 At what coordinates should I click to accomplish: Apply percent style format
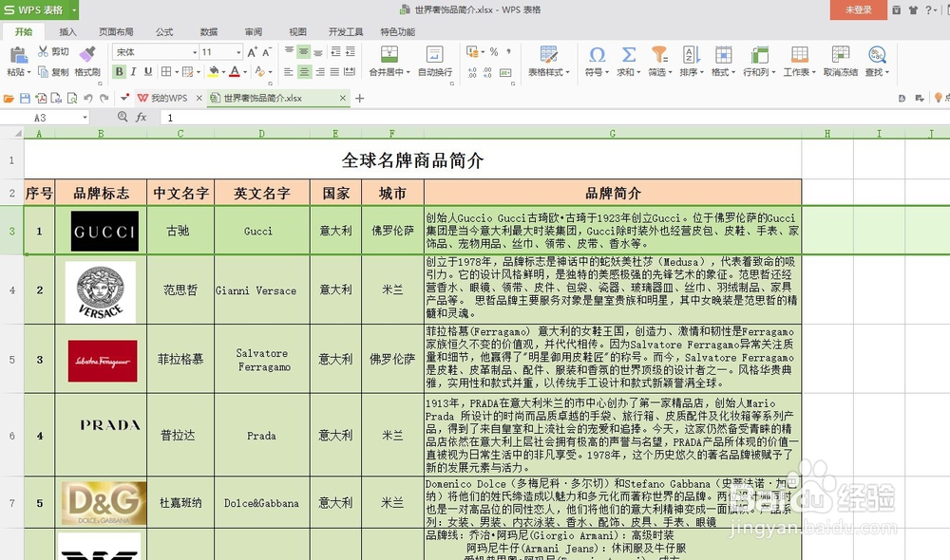(494, 52)
